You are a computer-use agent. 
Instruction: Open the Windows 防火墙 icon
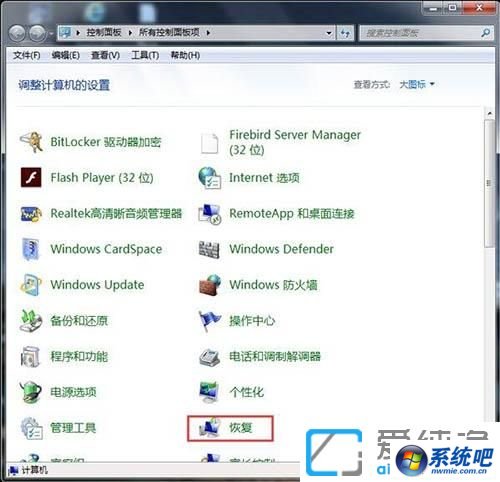[210, 285]
